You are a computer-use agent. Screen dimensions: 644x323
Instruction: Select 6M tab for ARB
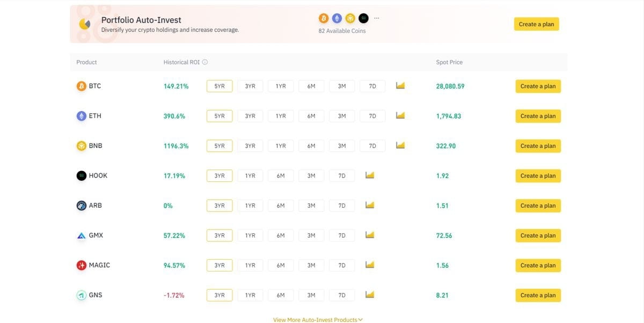(x=281, y=205)
